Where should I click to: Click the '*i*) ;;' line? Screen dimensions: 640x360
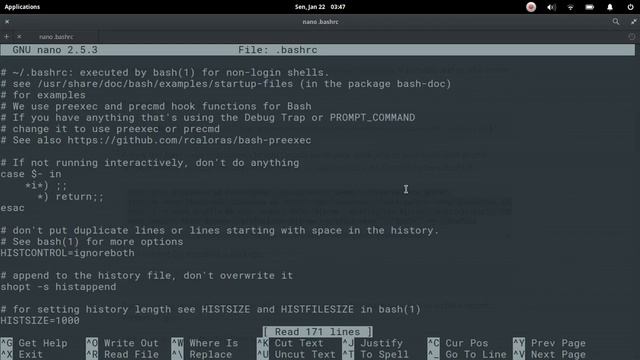point(46,185)
